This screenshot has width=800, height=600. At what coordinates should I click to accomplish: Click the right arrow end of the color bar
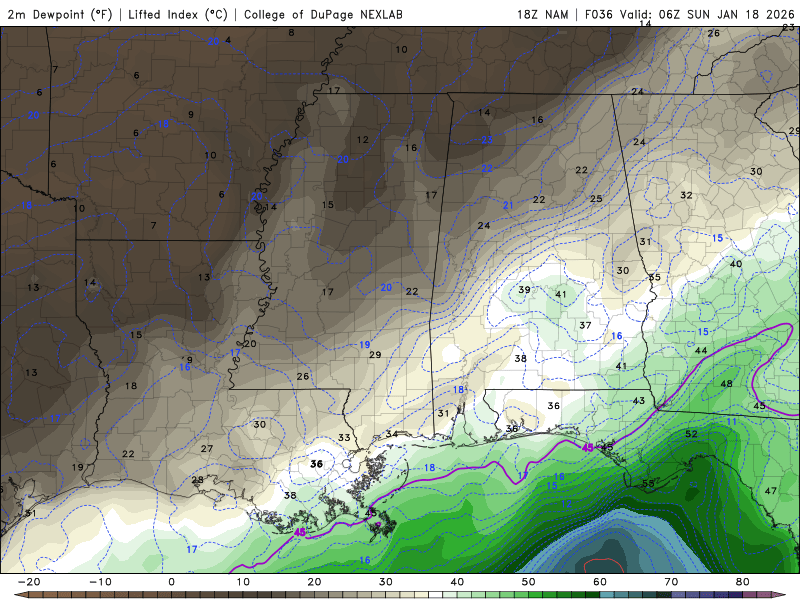[779, 595]
